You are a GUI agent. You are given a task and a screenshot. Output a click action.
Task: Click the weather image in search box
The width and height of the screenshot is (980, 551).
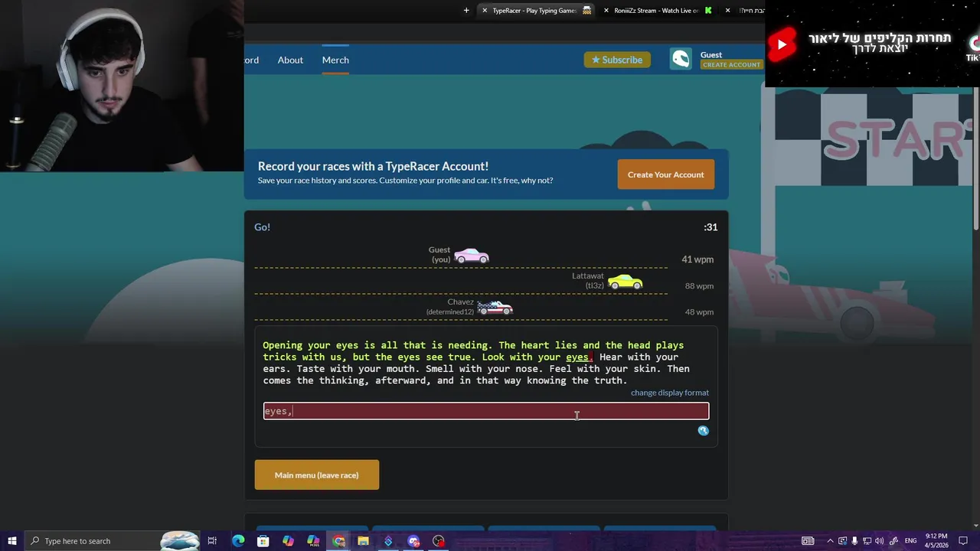pos(179,541)
